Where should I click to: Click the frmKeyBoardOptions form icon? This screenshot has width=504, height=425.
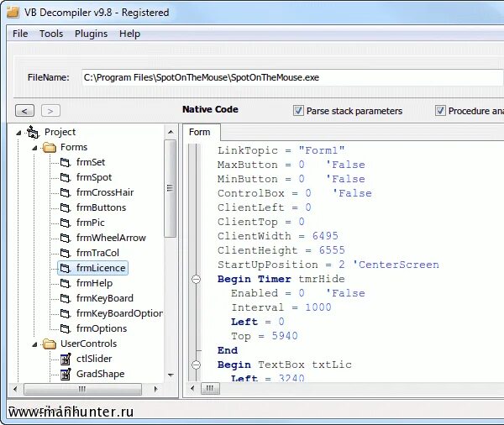pyautogui.click(x=66, y=313)
